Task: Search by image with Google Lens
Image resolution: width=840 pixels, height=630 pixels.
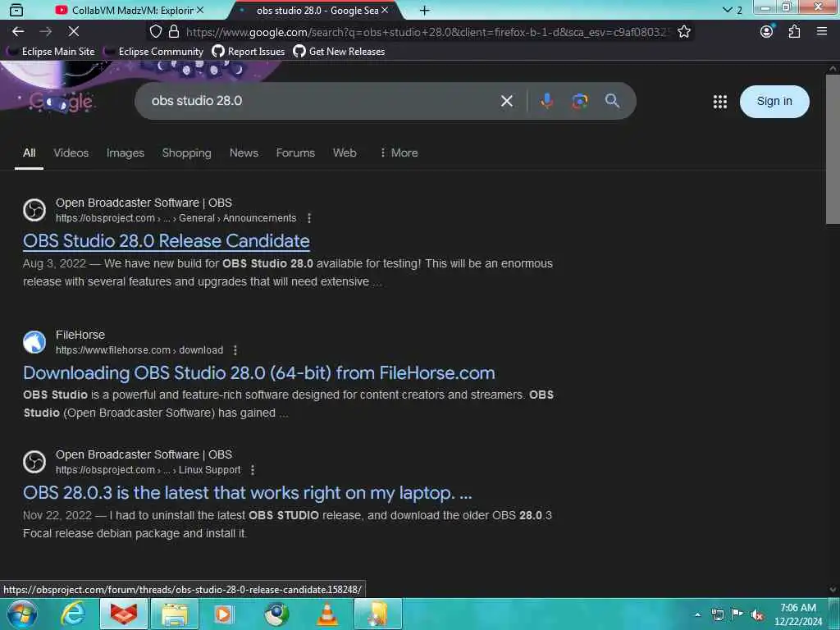Action: click(579, 101)
